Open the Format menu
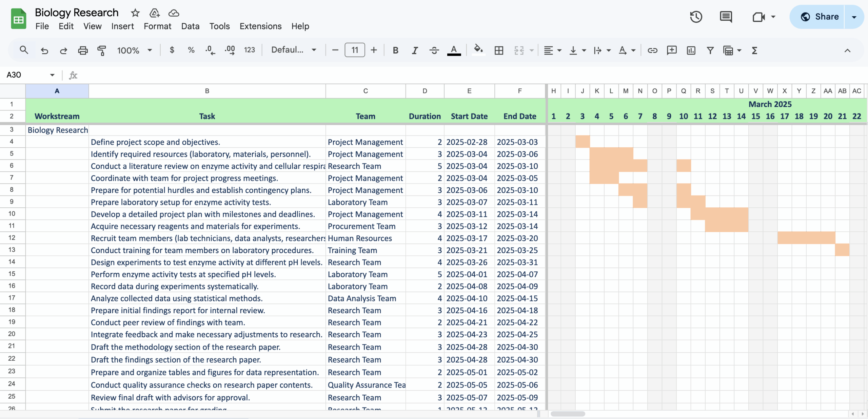 point(157,26)
